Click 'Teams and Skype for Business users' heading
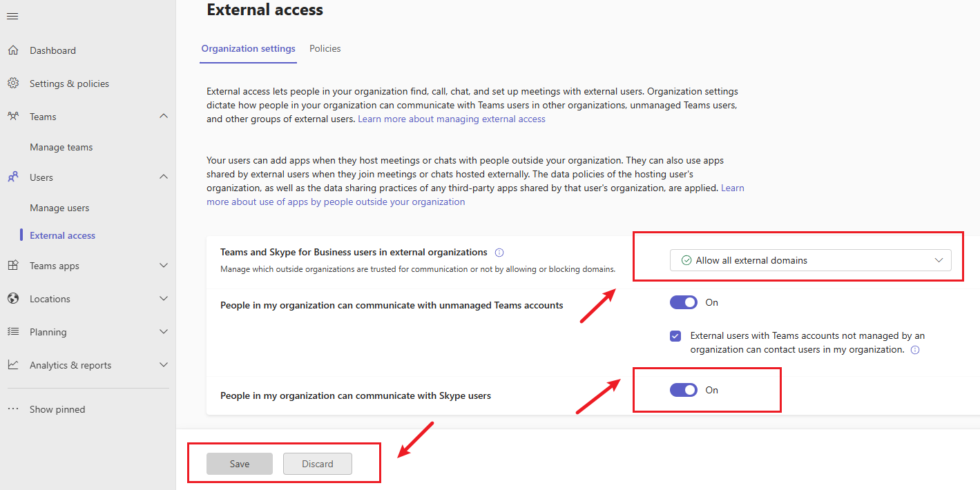This screenshot has height=490, width=980. pos(354,253)
